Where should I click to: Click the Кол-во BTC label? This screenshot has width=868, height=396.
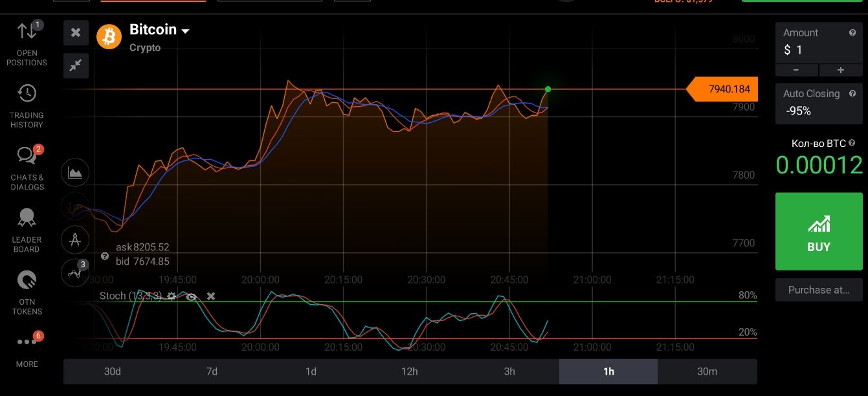819,143
